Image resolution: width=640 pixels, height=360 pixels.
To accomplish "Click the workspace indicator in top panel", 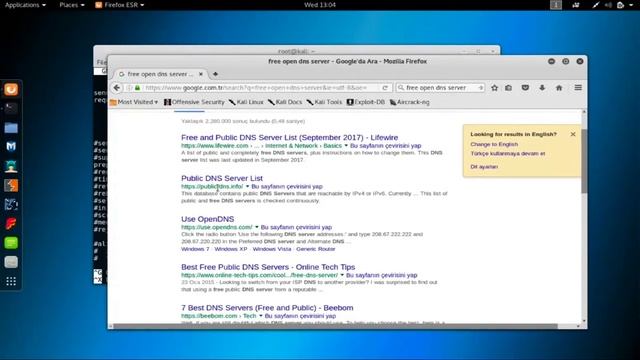I will click(x=556, y=5).
